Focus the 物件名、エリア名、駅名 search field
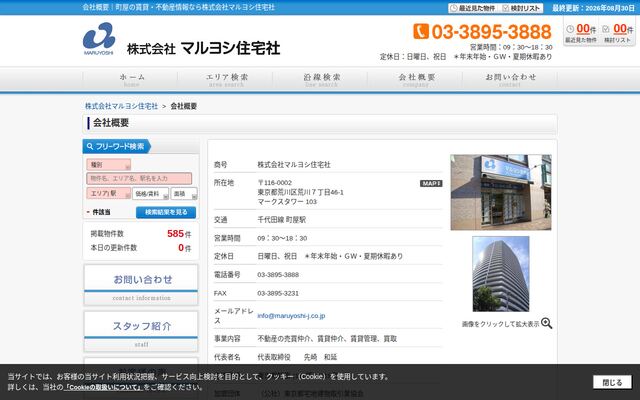 tap(139, 178)
